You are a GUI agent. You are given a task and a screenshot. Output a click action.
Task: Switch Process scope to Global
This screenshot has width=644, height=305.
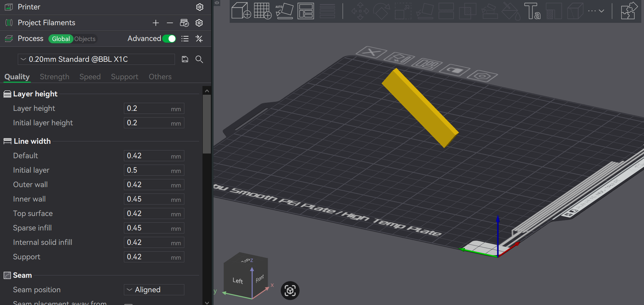pyautogui.click(x=61, y=39)
